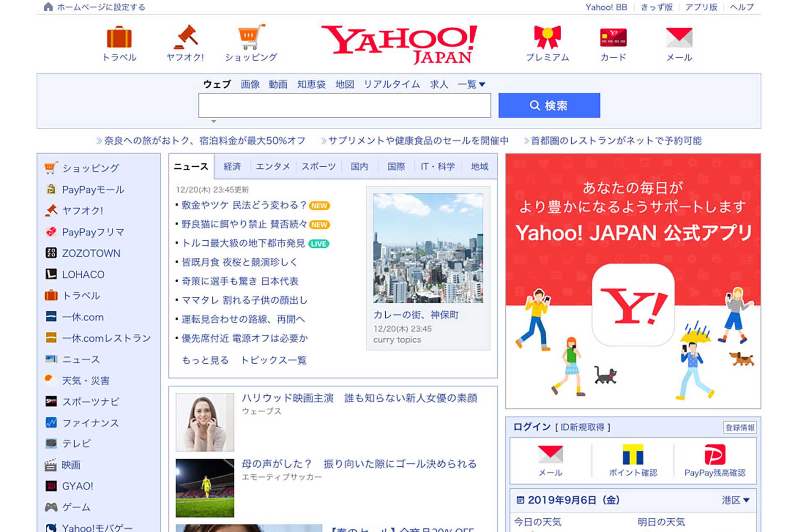Switch to the エンタメ news tab
Viewport: 798px width, 532px height.
pos(273,167)
